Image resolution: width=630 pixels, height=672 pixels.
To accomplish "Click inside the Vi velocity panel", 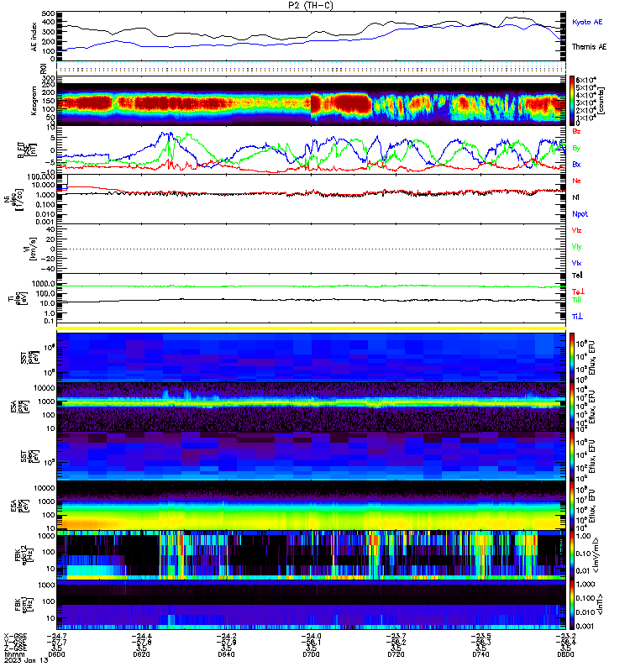I will tap(311, 249).
